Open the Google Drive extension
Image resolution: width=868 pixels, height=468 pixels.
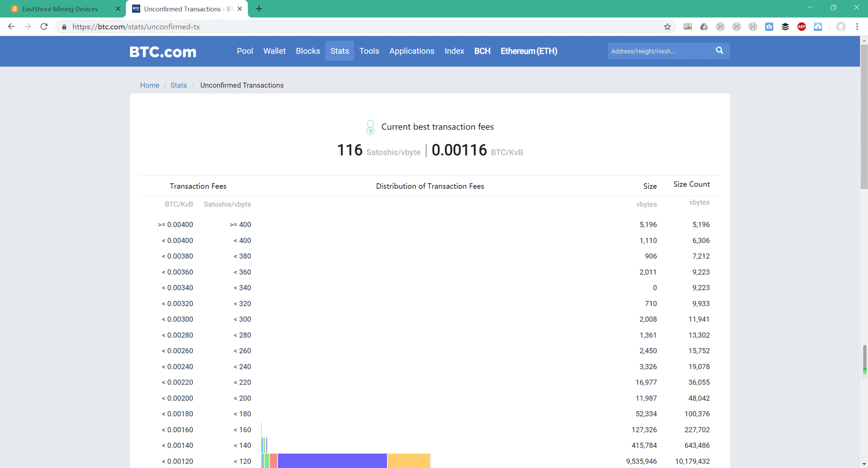(x=704, y=27)
